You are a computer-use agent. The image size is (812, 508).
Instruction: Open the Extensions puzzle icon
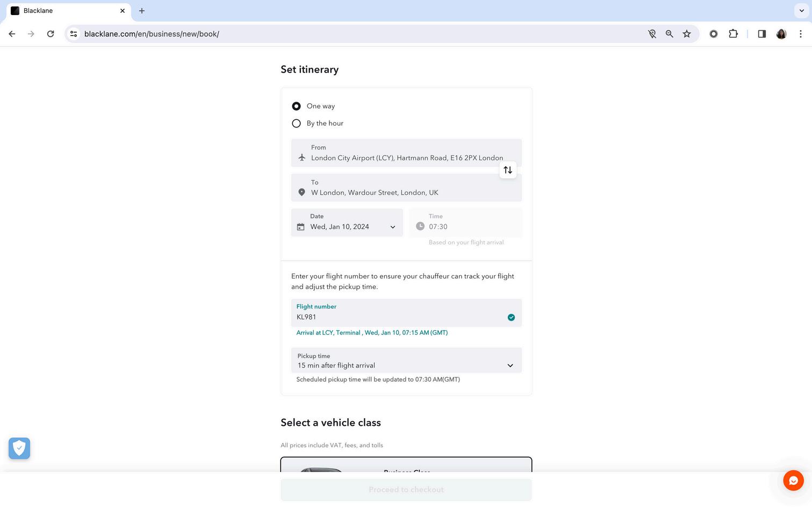click(x=733, y=34)
